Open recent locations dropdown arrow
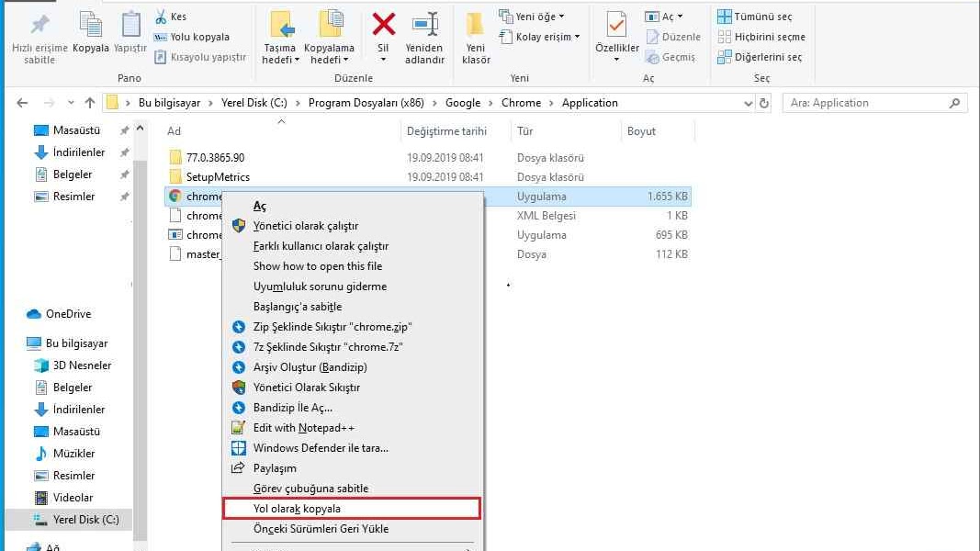Viewport: 980px width, 551px height. [x=71, y=103]
